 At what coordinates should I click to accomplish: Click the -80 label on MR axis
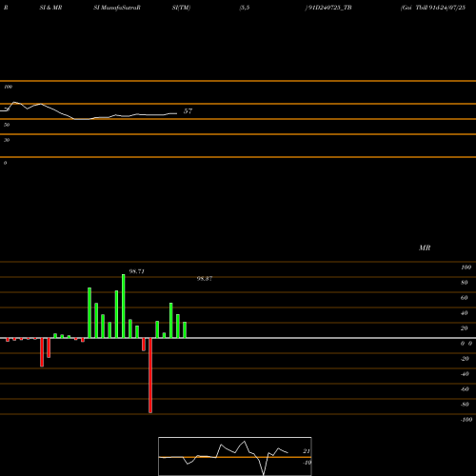coord(465,405)
